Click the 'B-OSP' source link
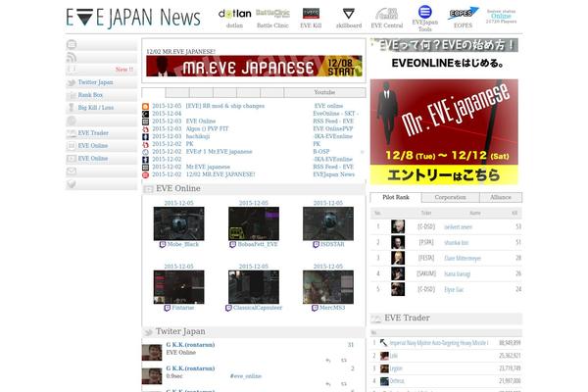The image size is (588, 392). click(321, 152)
